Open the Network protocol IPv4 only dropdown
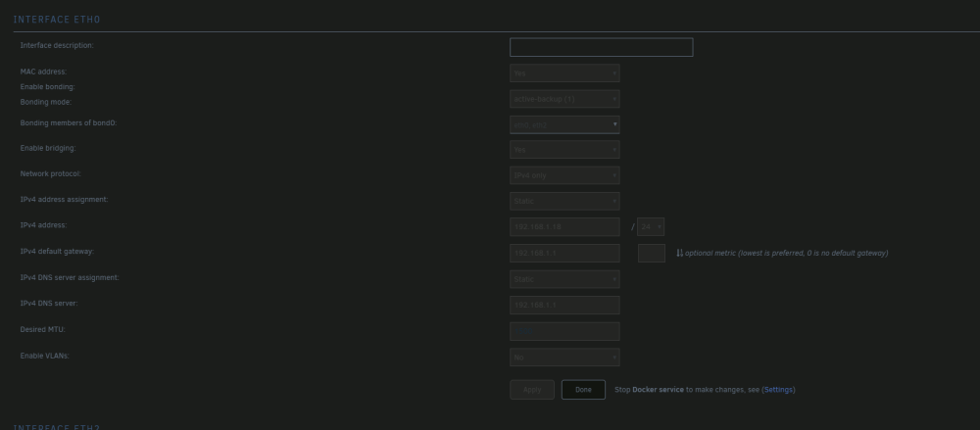The image size is (980, 430). (x=564, y=175)
